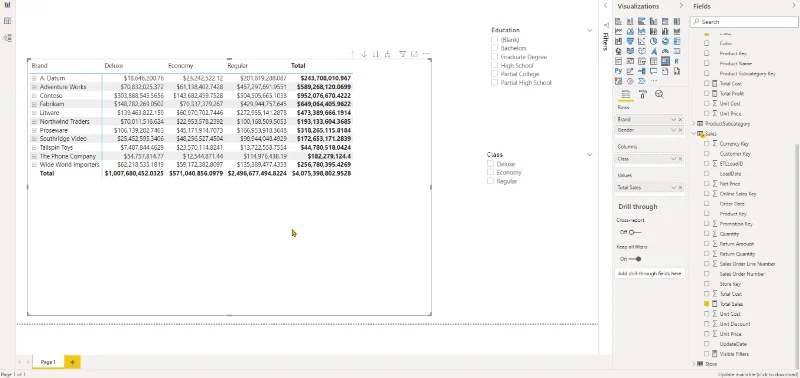This screenshot has width=800, height=378.
Task: Check Graduate Degree in Education slicer
Action: click(x=494, y=57)
